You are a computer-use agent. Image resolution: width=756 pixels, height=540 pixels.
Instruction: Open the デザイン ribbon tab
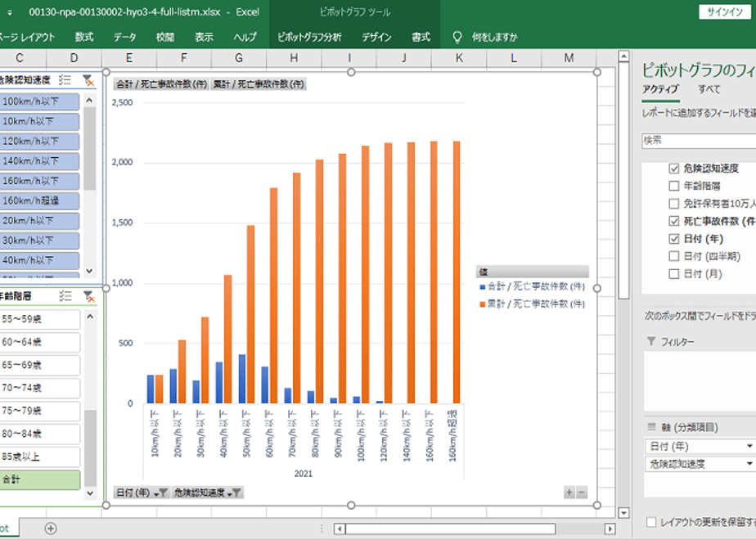376,37
